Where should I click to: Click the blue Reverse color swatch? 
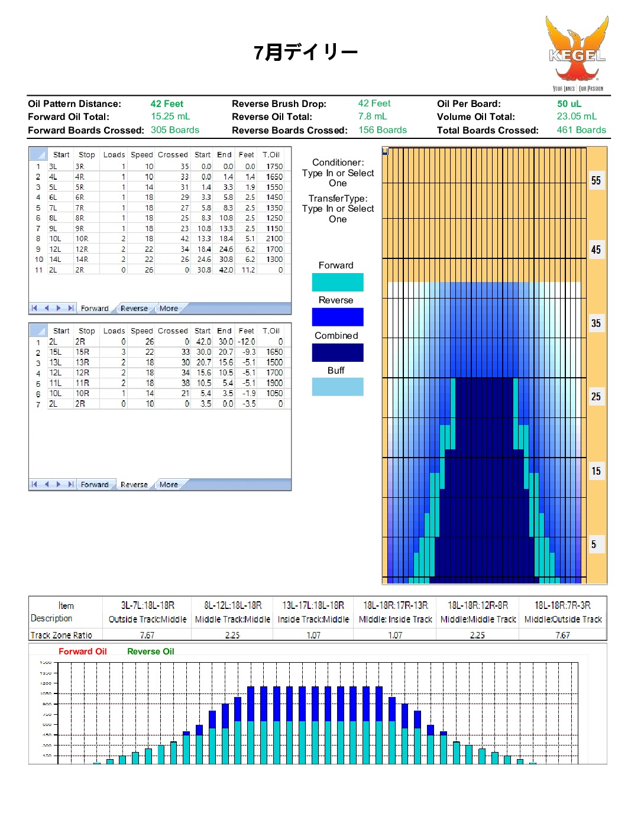[x=338, y=317]
